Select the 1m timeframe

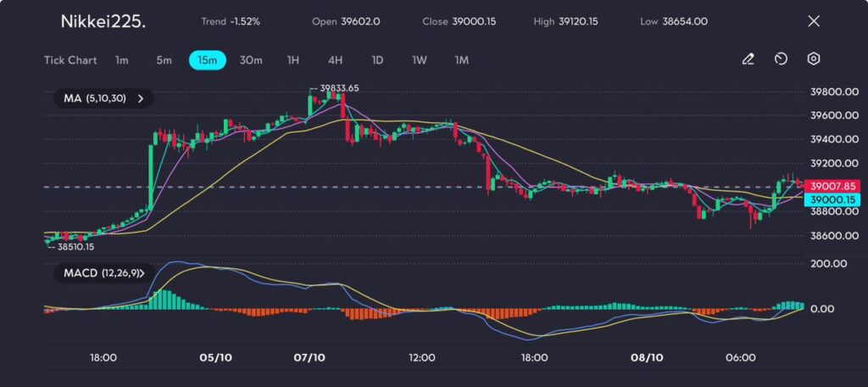[122, 60]
